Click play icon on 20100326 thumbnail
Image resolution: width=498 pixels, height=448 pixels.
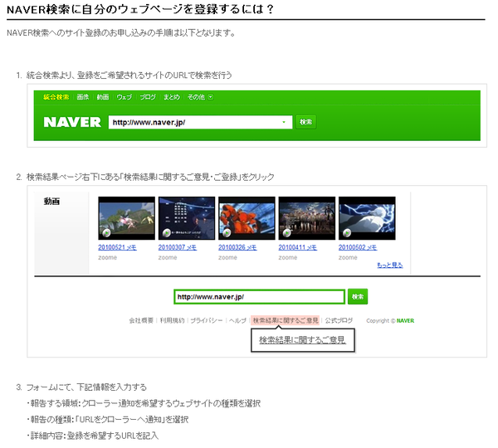coord(227,233)
